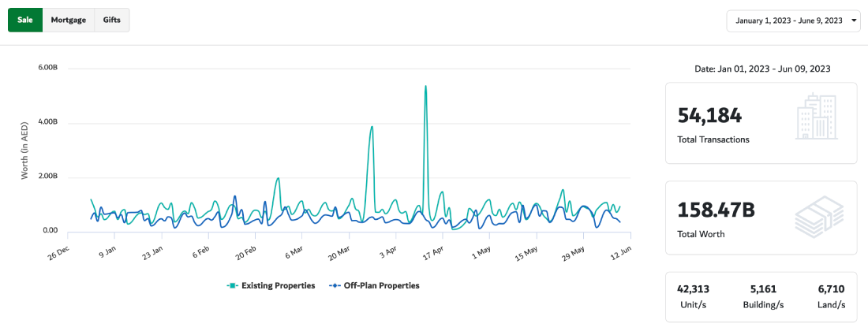Viewport: 868px width, 331px height.
Task: Click the 3 Apr x-axis label
Action: (387, 251)
